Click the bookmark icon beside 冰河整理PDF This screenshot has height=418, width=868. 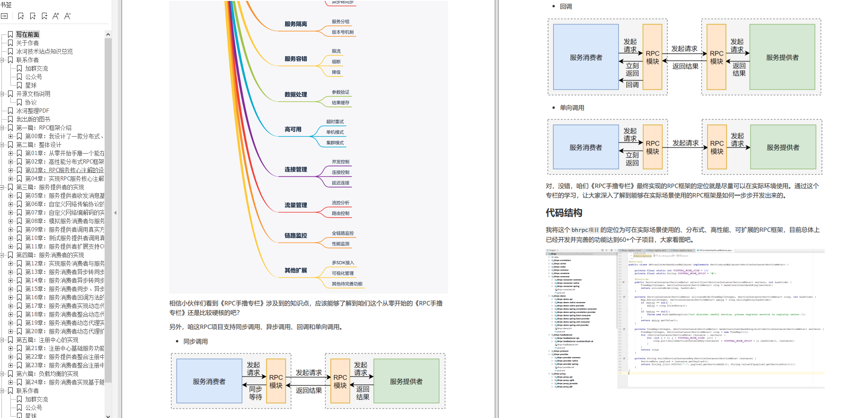click(10, 111)
